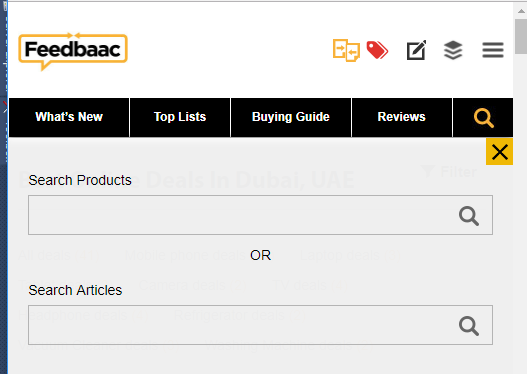Open the What's New tab

click(x=69, y=118)
